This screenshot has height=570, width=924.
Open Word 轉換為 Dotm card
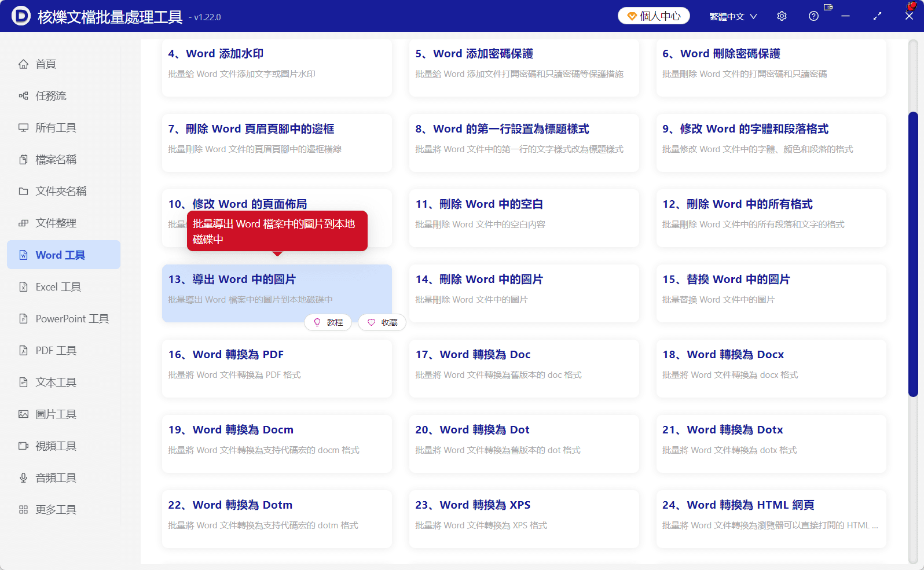point(277,519)
